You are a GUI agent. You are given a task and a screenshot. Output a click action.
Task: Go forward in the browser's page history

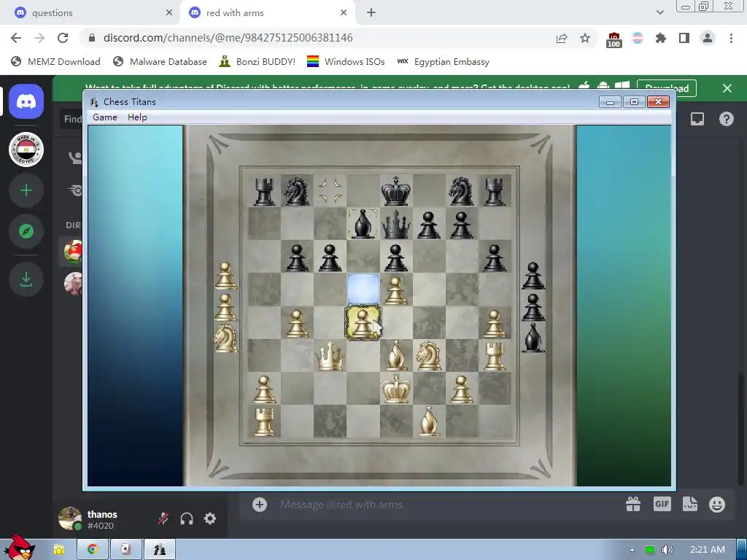[39, 38]
